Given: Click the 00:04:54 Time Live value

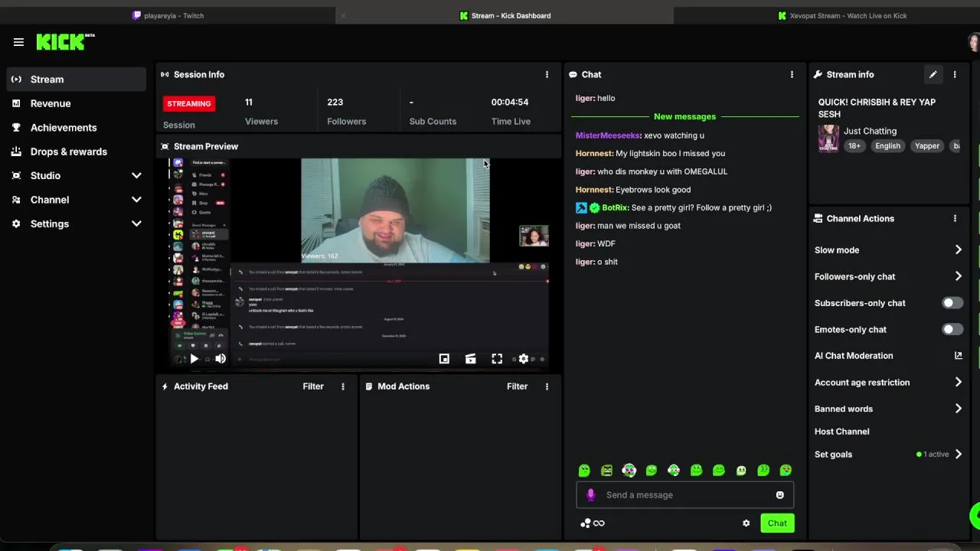Looking at the screenshot, I should (x=511, y=102).
